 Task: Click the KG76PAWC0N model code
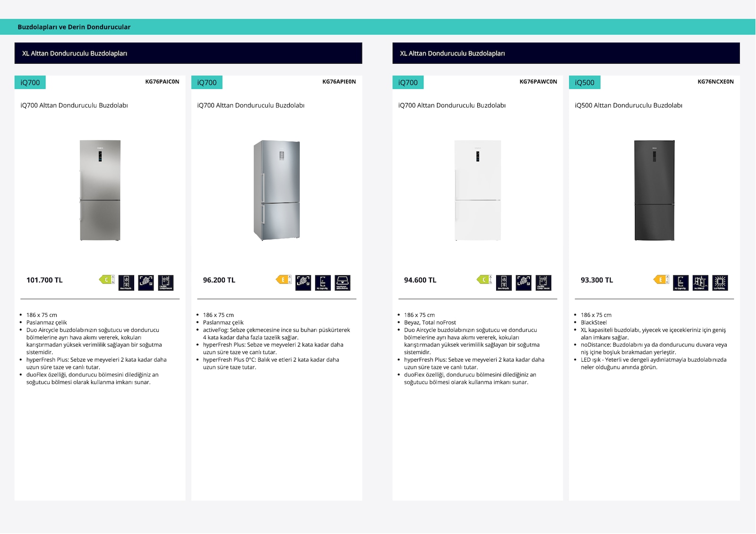click(538, 82)
